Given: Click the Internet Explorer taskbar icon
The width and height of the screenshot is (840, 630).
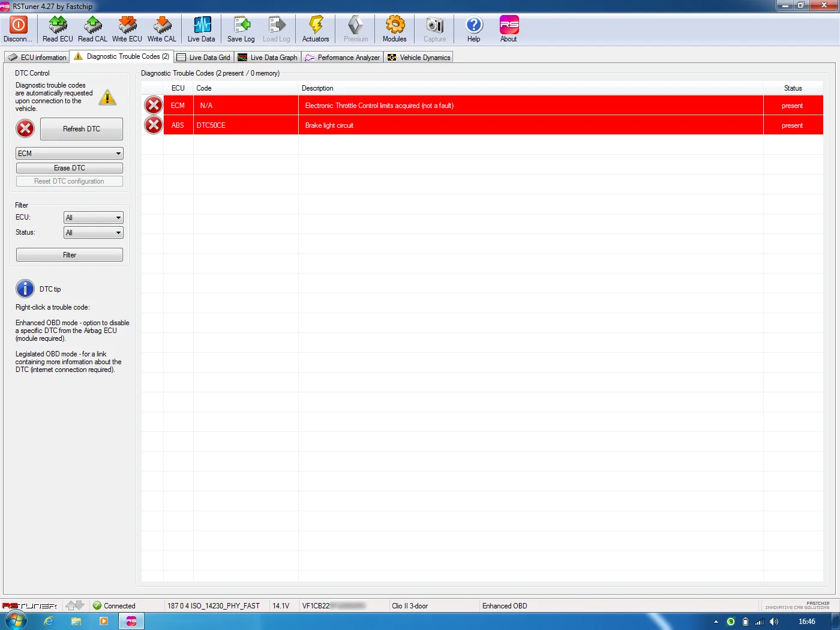Looking at the screenshot, I should tap(48, 622).
